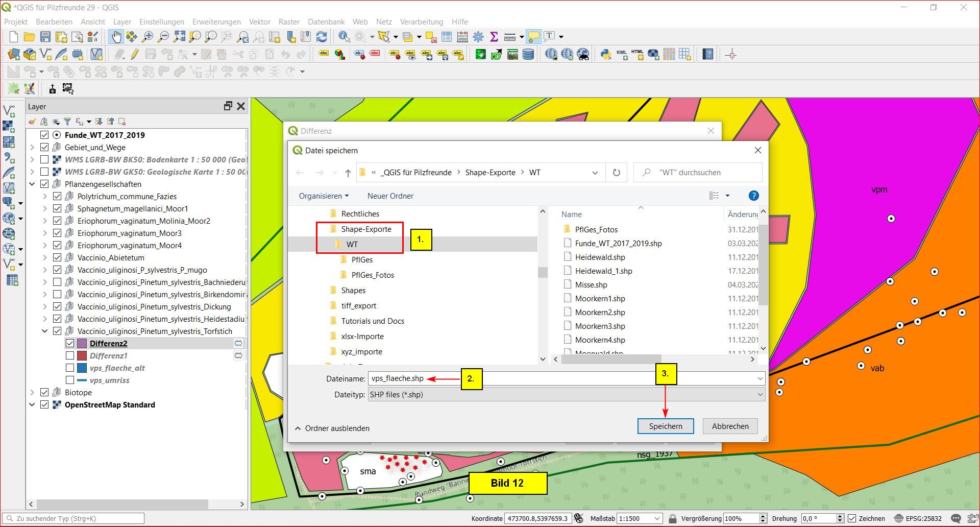Expand the Biotope layer group
This screenshot has width=980, height=527.
point(32,392)
